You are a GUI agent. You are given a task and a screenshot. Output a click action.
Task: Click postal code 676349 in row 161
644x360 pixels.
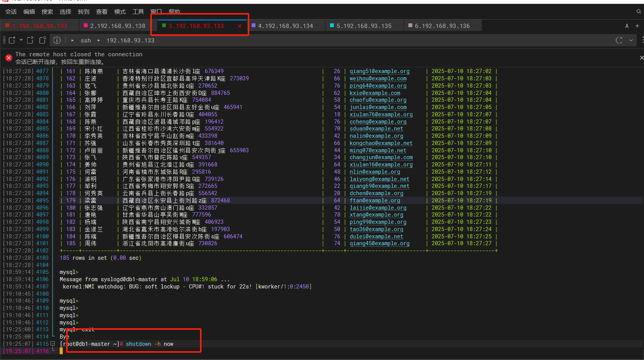pos(214,71)
